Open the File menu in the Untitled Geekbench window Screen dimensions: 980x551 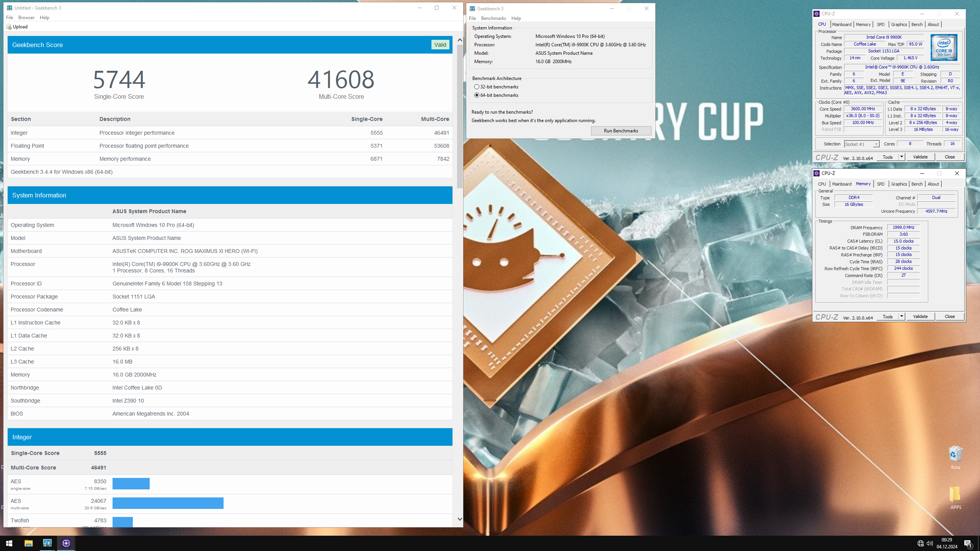(x=10, y=18)
